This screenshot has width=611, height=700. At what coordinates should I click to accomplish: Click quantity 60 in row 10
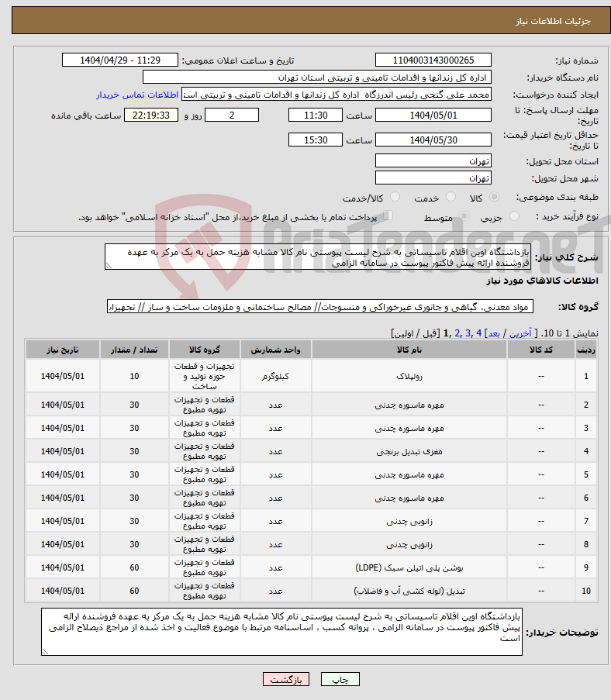(134, 591)
